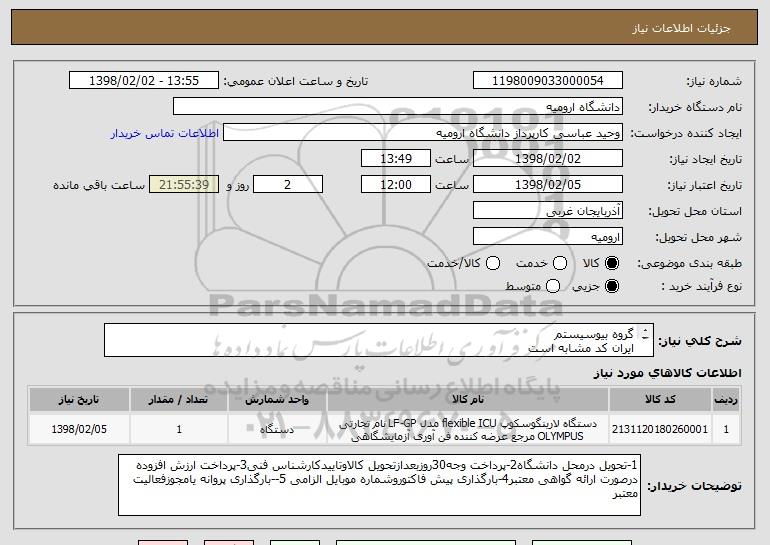Click the validity date field 1398/02/05
The height and width of the screenshot is (545, 770).
click(548, 185)
